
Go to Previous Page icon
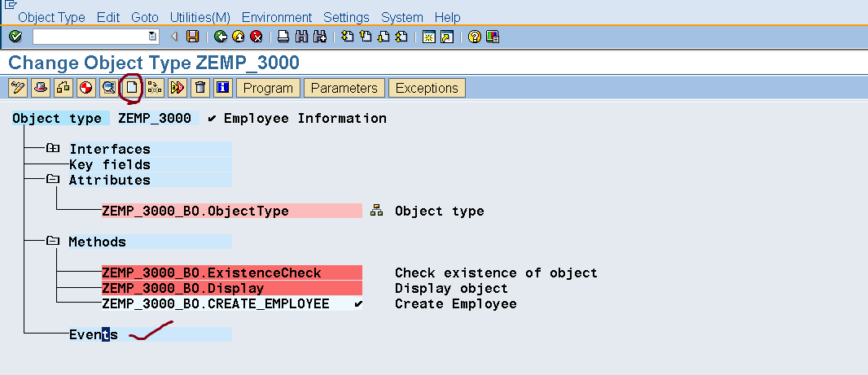[x=366, y=37]
